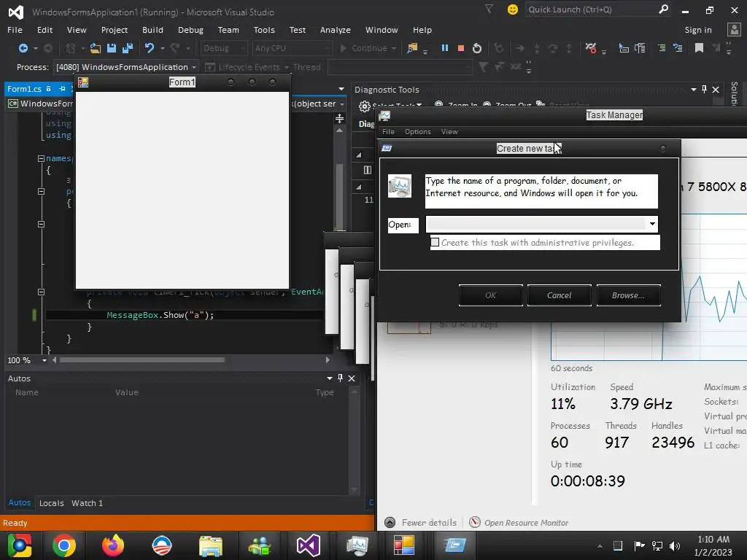Click the editor horizontal scrollbar
747x560 pixels.
142,360
